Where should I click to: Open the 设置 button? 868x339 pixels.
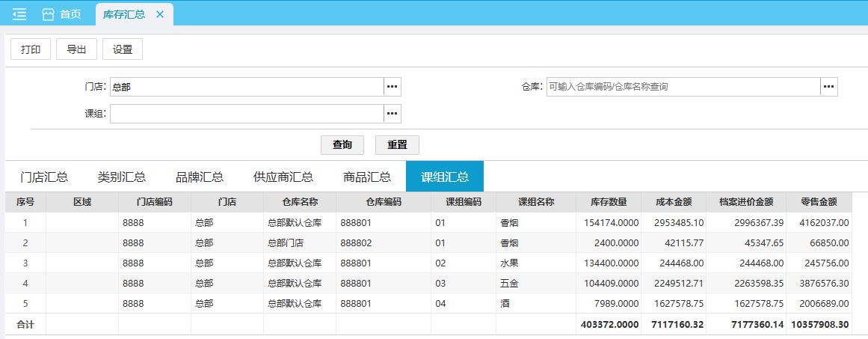click(x=123, y=49)
